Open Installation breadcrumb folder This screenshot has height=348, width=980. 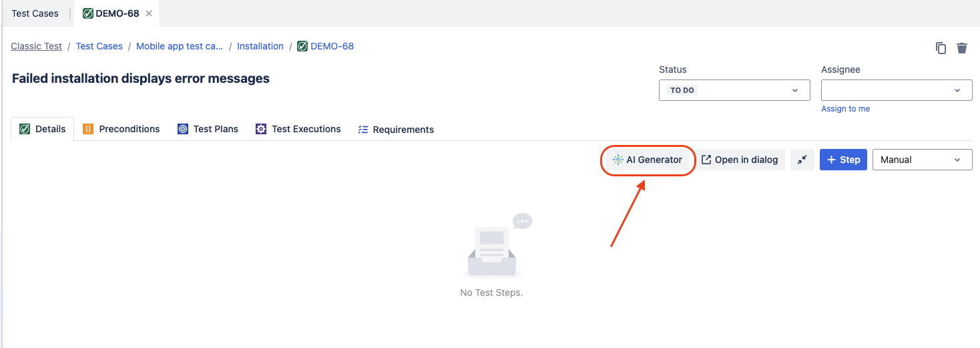tap(260, 46)
